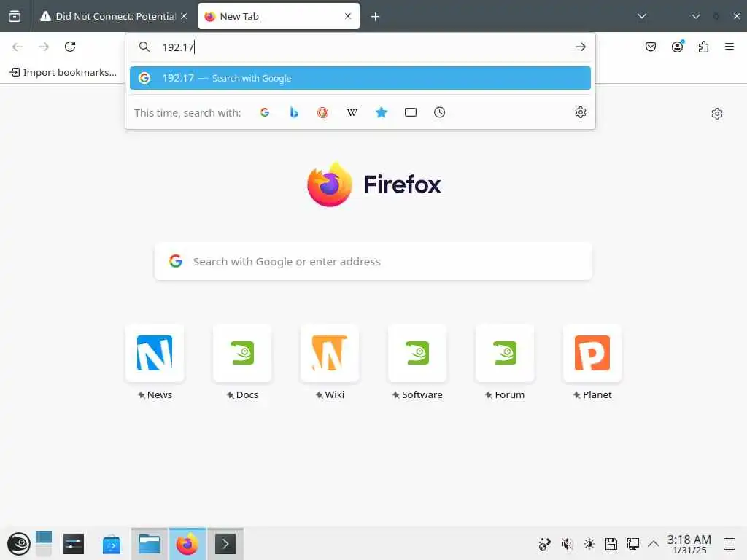
Task: Open search settings gear in urlbar dropdown
Action: 580,112
